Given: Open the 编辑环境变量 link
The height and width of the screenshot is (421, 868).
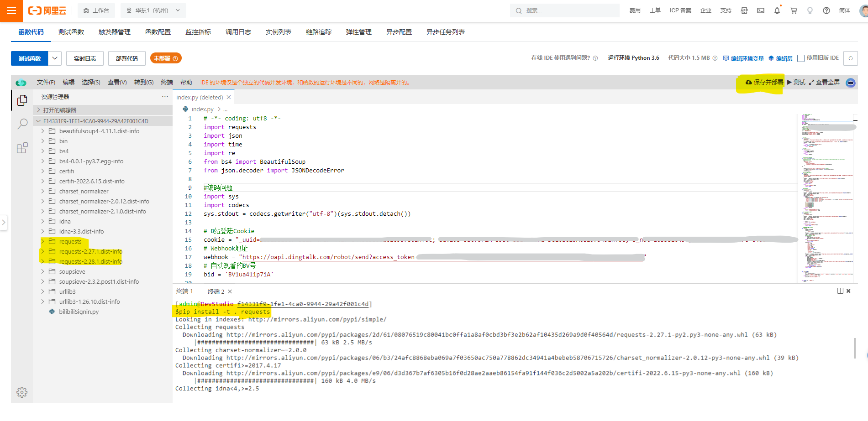Looking at the screenshot, I should tap(743, 58).
